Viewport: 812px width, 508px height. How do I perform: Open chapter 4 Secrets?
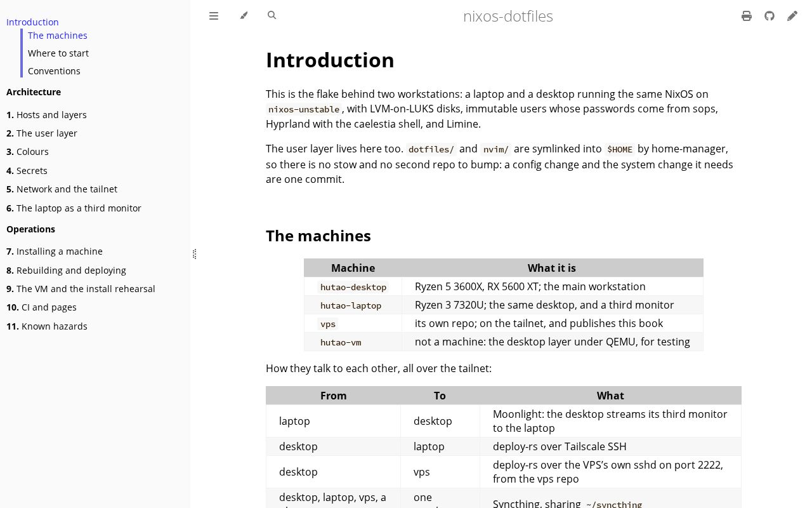click(27, 171)
